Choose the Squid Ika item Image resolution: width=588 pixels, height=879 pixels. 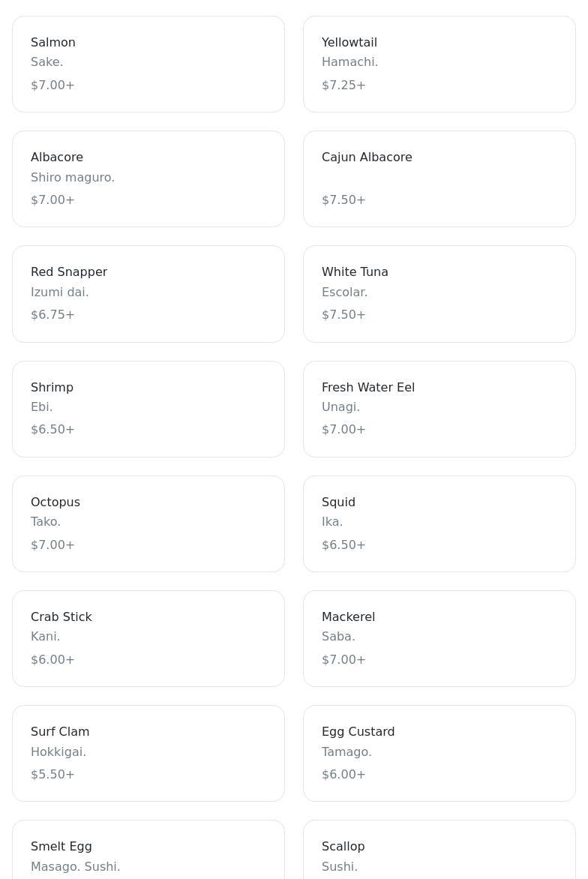(439, 523)
